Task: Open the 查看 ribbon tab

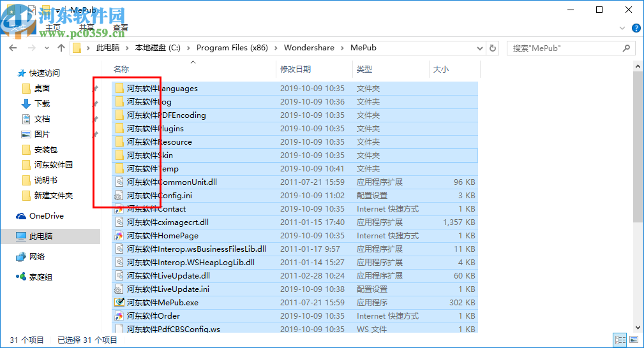Action: click(121, 28)
